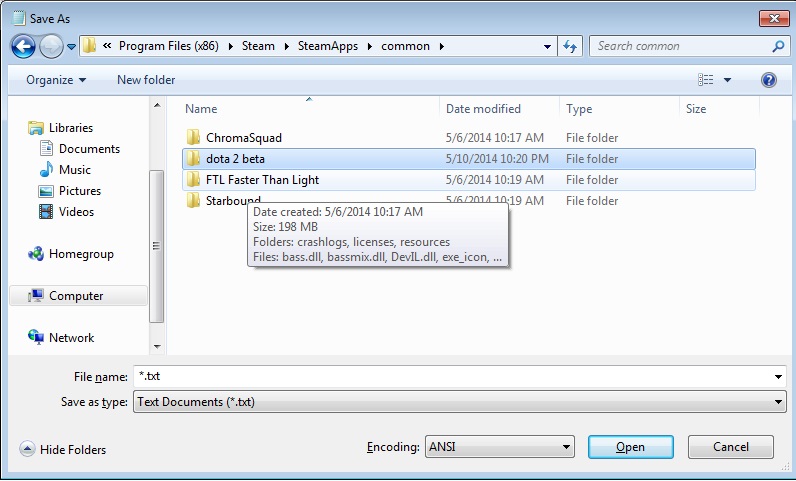Select the dota 2 beta folder
This screenshot has height=481, width=796.
(469, 159)
